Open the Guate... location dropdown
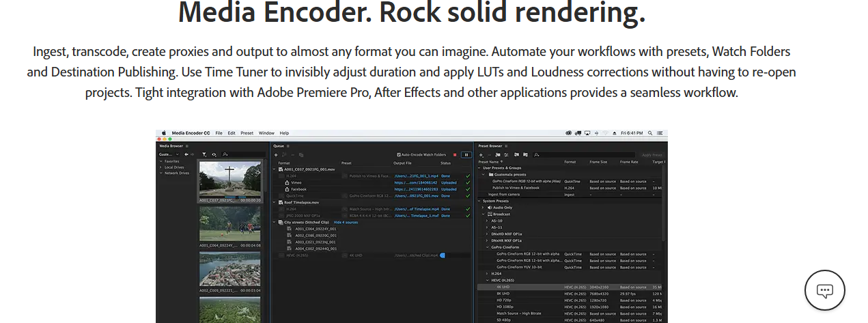This screenshot has height=323, width=868. tap(169, 154)
